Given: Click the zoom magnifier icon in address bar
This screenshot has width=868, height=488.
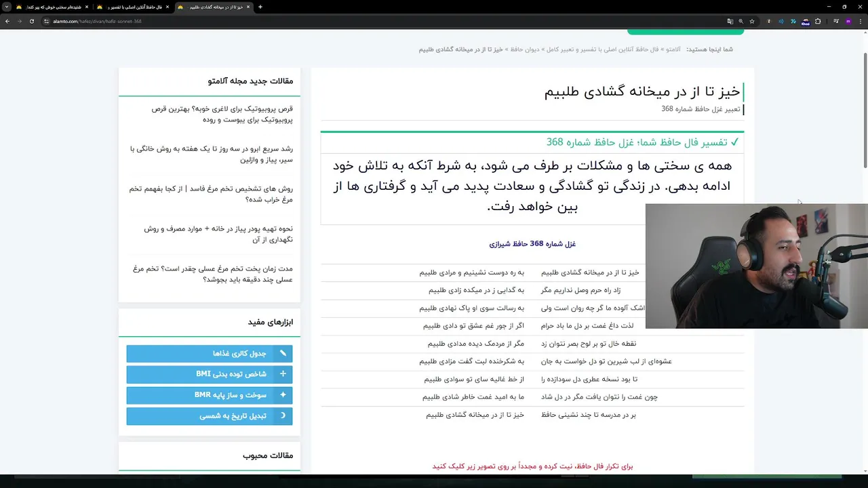Looking at the screenshot, I should pos(741,21).
